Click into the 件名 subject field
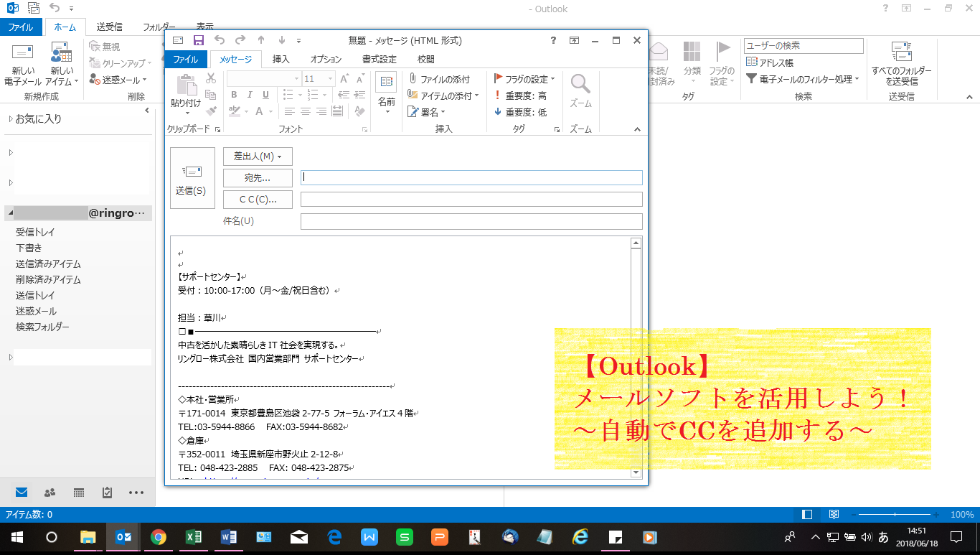 (x=471, y=221)
